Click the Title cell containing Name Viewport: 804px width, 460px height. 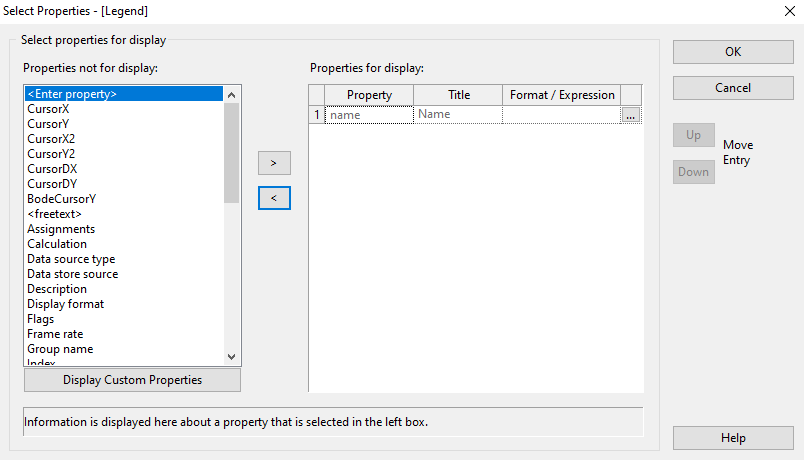coord(457,115)
